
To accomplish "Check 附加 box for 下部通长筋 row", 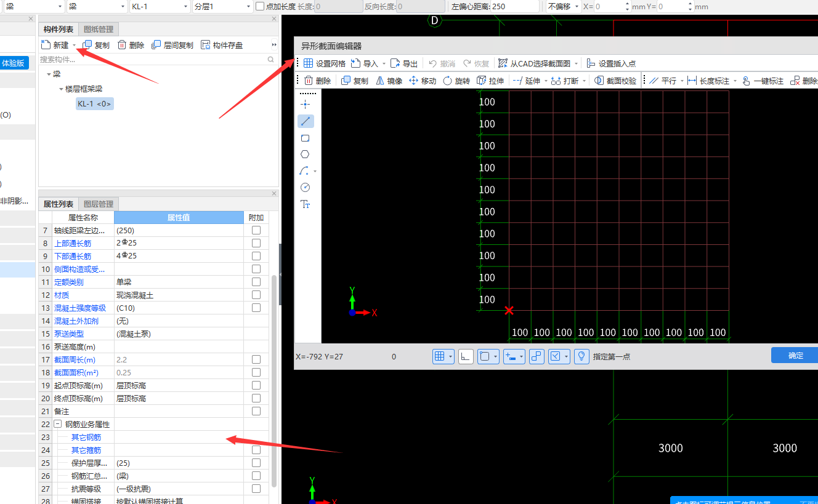I will click(256, 256).
